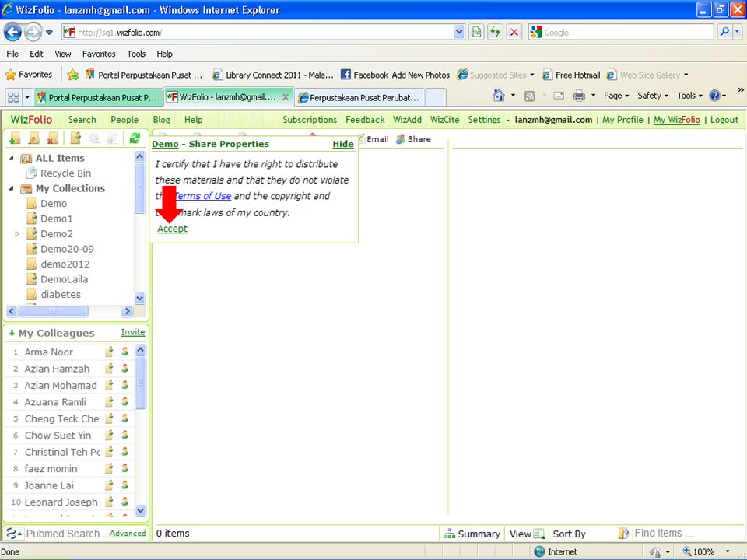
Task: Open the IE quick tabs grid button
Action: click(x=13, y=98)
